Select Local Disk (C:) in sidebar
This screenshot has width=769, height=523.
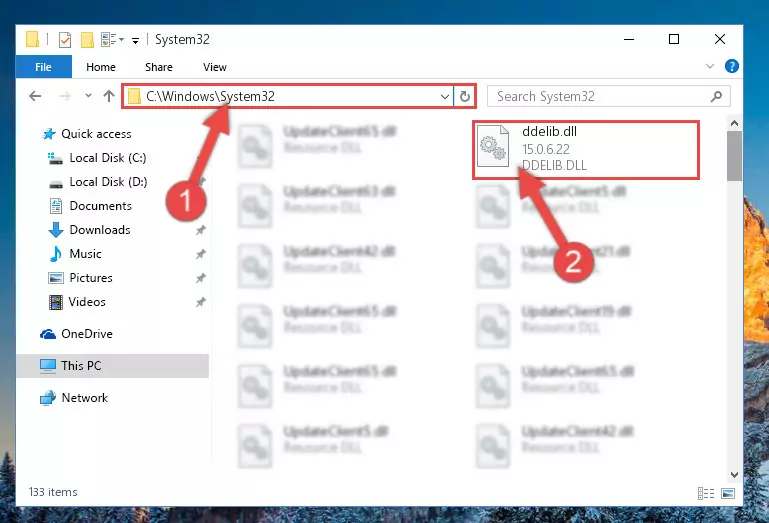tap(108, 158)
